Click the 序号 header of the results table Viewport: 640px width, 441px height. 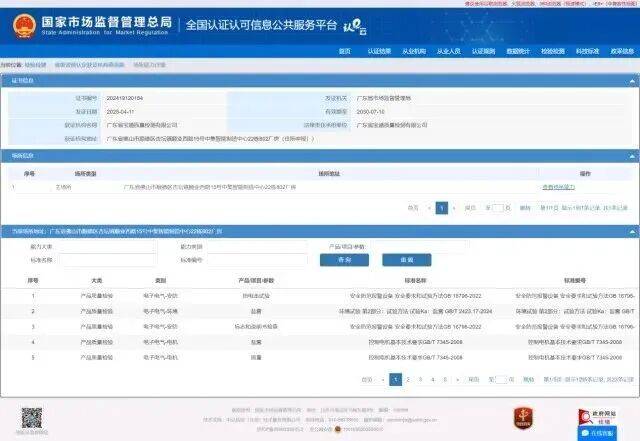(33, 281)
